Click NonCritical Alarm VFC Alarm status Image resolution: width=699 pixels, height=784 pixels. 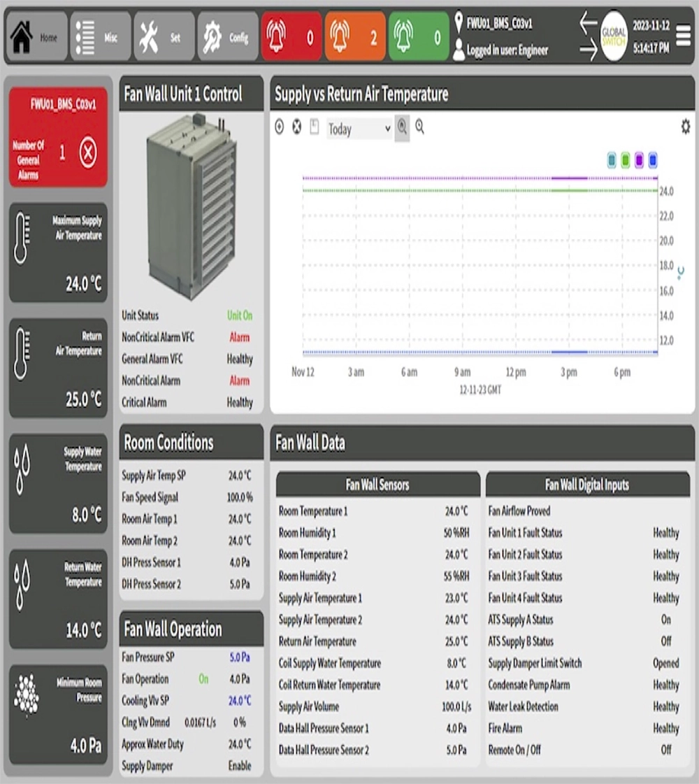pyautogui.click(x=239, y=337)
